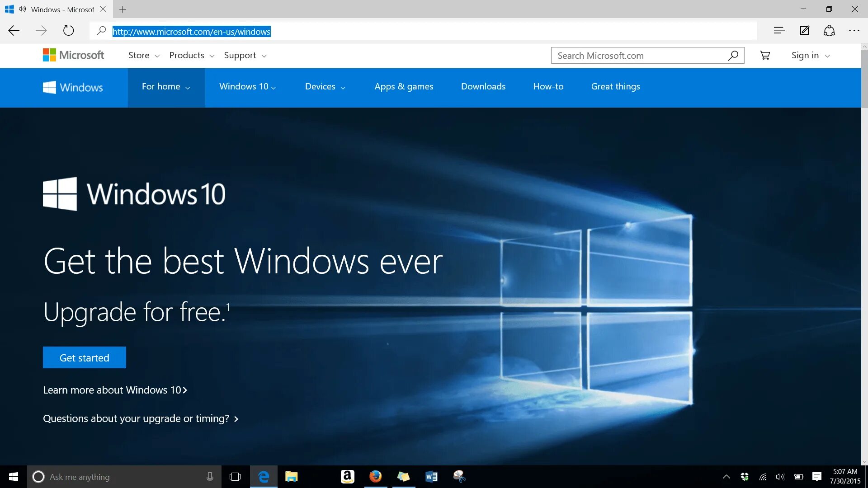Refresh the current page
Viewport: 868px width, 488px height.
(x=68, y=31)
